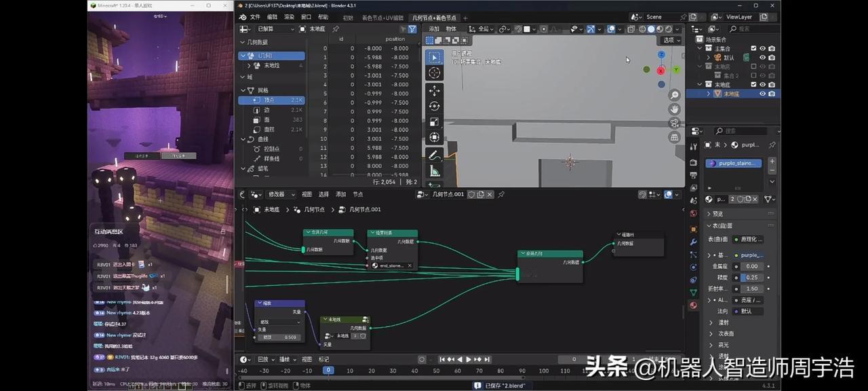The width and height of the screenshot is (868, 391).
Task: Toggle X-ray mode in viewport header
Action: (x=631, y=29)
